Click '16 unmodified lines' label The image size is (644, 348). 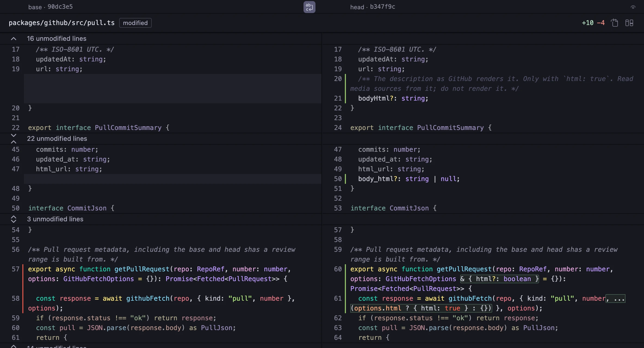pyautogui.click(x=57, y=39)
